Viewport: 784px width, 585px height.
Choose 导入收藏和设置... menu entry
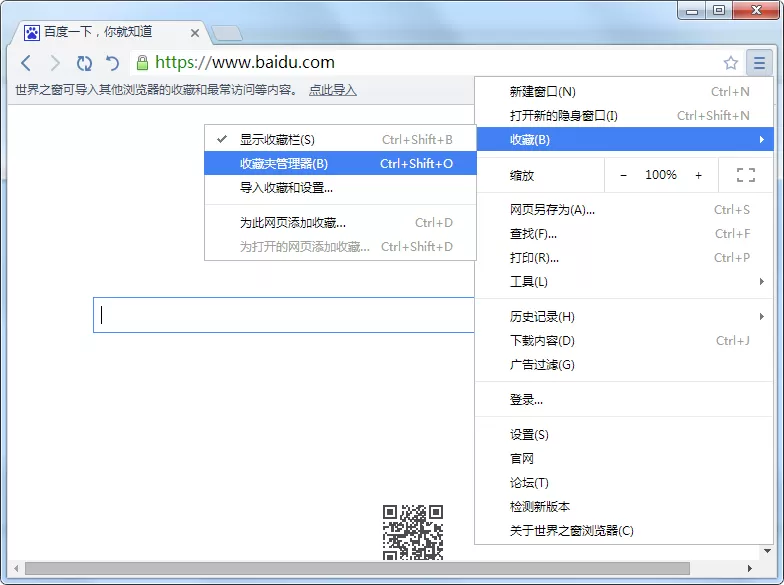coord(340,188)
